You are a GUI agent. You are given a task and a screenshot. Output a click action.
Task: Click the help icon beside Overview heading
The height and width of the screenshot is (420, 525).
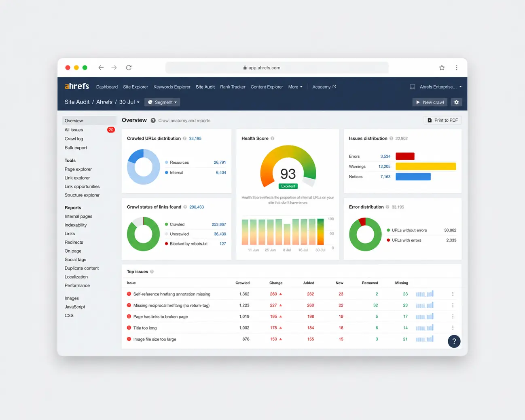pyautogui.click(x=153, y=120)
